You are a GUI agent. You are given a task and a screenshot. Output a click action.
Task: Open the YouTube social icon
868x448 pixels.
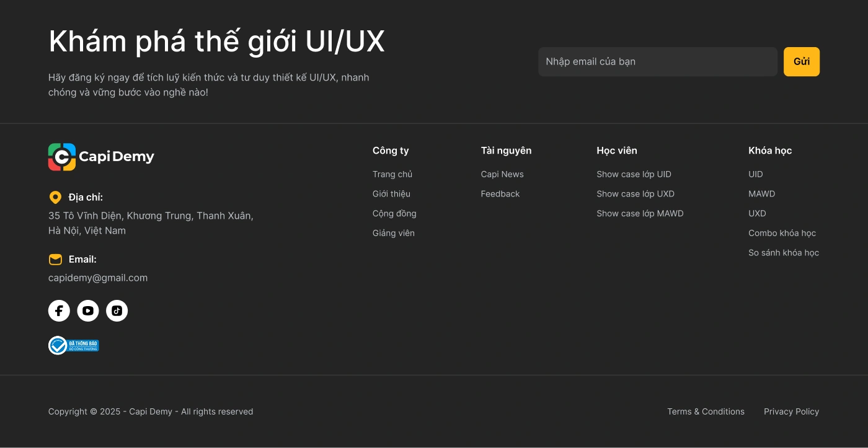coord(88,310)
